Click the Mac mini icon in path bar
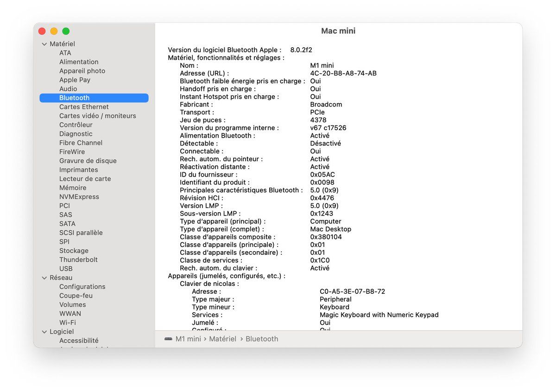The width and height of the screenshot is (556, 392). click(168, 339)
